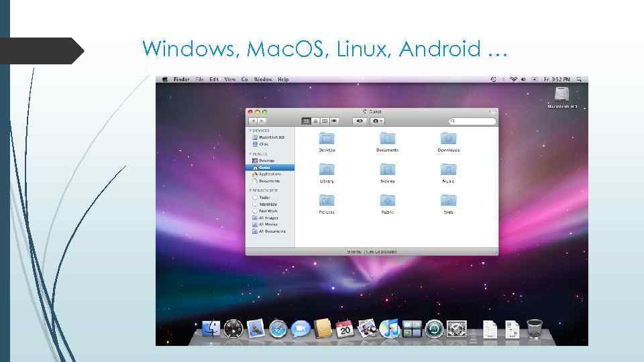
Task: Switch Finder to list view
Action: tap(315, 121)
